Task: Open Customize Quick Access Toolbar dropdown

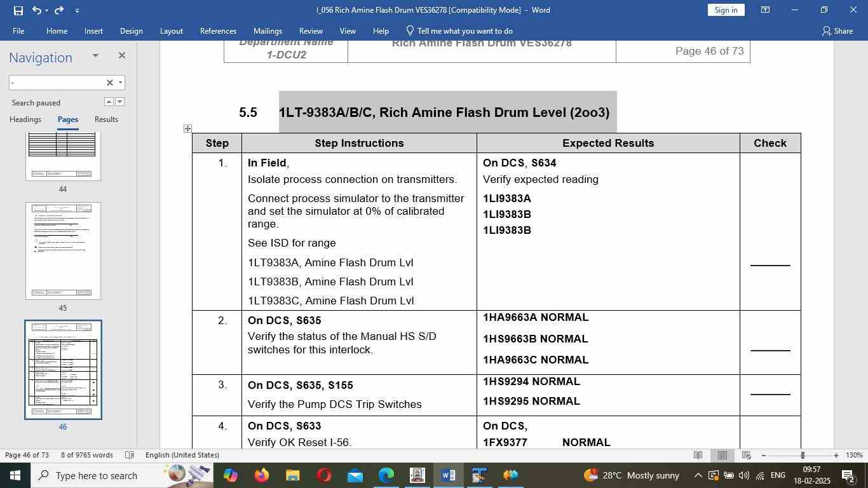Action: pos(77,10)
